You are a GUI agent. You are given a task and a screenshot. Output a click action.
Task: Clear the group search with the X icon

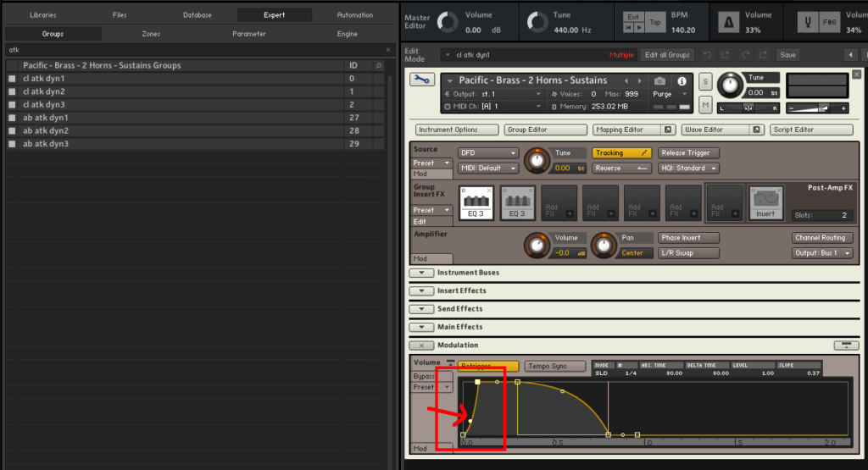[x=388, y=50]
